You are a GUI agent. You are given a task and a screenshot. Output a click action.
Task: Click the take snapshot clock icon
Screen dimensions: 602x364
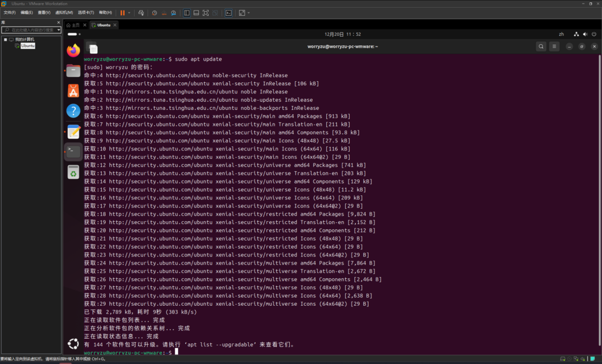click(155, 12)
